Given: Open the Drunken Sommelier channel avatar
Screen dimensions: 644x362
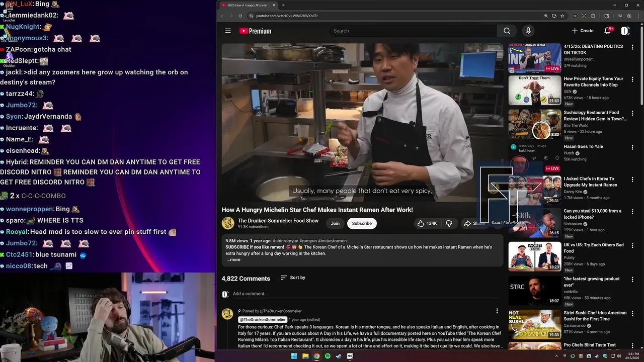Looking at the screenshot, I should (x=228, y=223).
